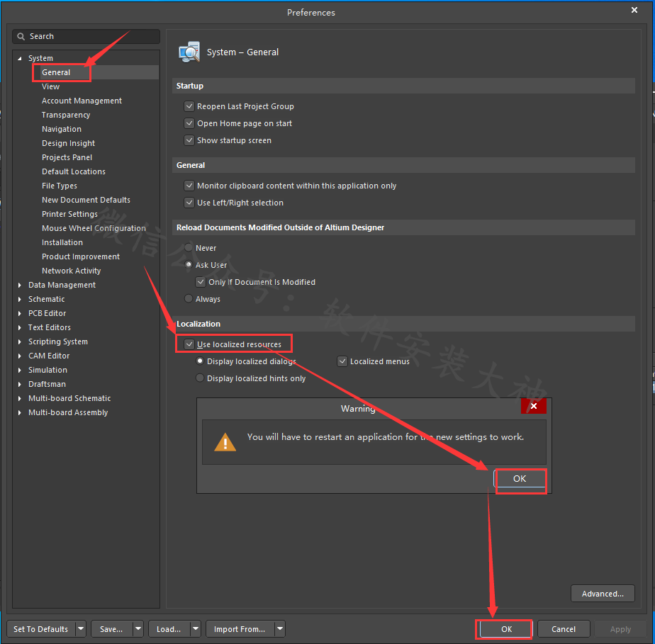Open the Product Improvement page
The height and width of the screenshot is (644, 655).
[81, 257]
